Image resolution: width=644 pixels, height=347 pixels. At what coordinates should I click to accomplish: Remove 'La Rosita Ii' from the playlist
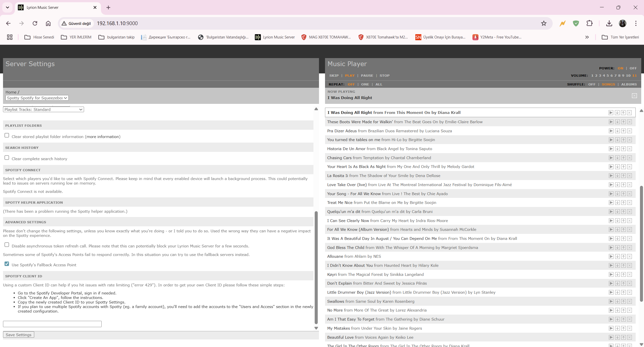pyautogui.click(x=629, y=176)
